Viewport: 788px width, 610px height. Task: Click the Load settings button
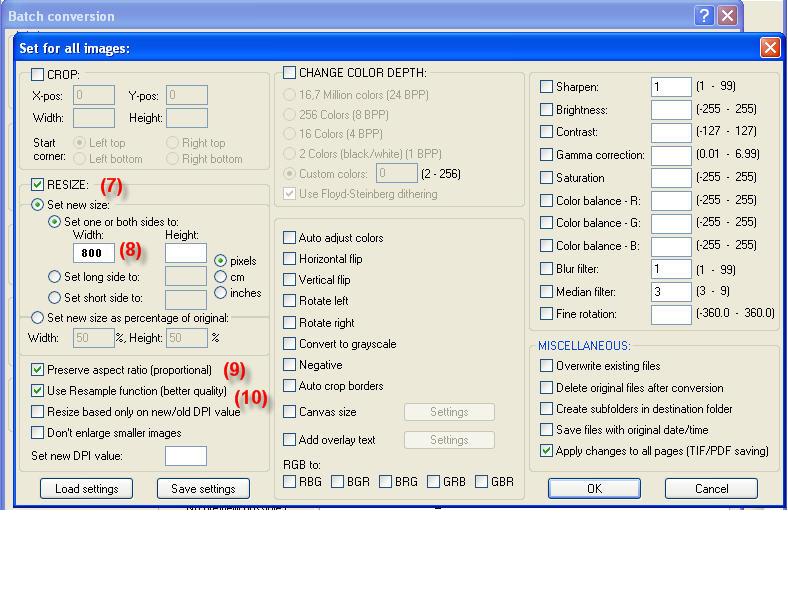pyautogui.click(x=86, y=489)
